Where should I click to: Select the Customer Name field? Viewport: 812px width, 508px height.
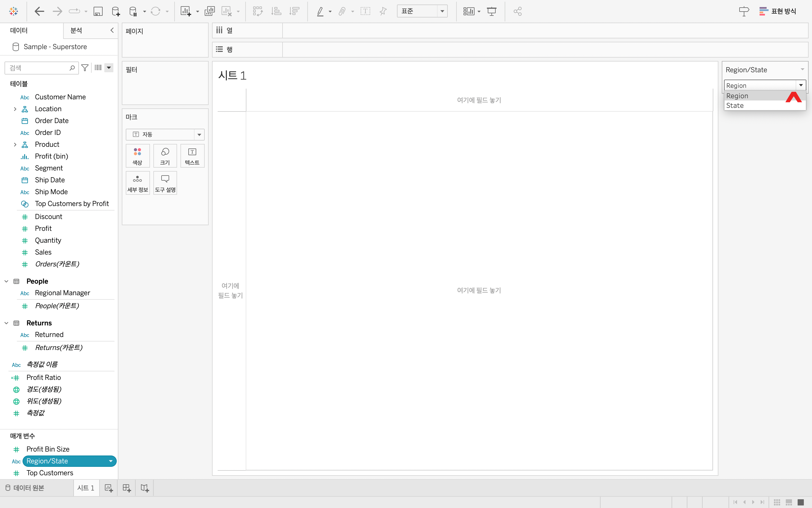point(60,97)
